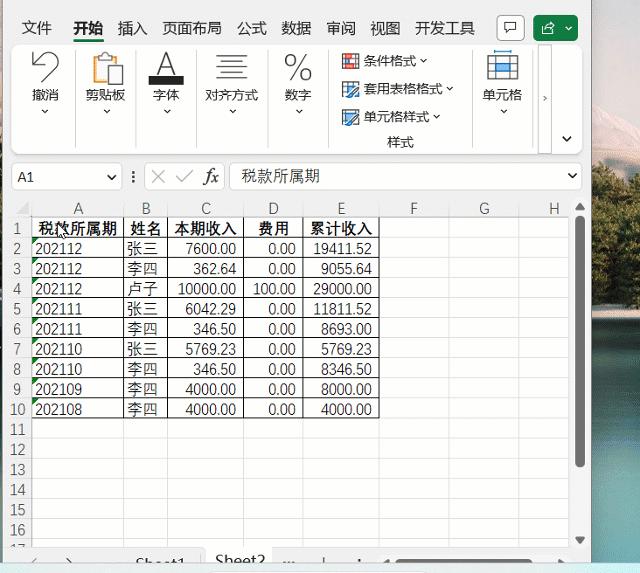Switch to the View (视图) tab

tap(385, 28)
